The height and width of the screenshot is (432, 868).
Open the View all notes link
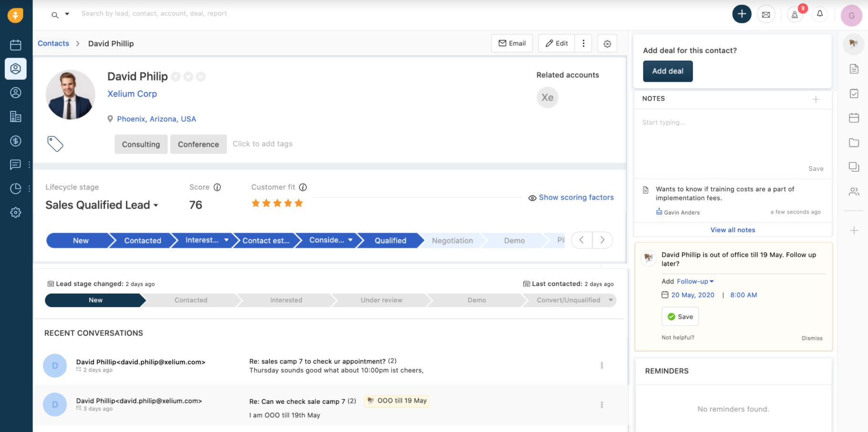pos(733,230)
